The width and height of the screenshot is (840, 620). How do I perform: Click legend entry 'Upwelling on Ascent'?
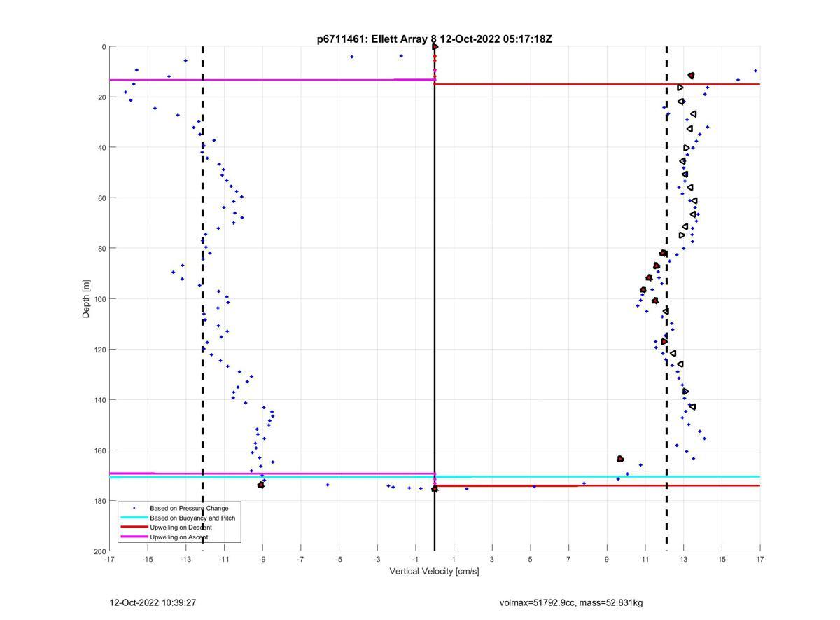click(x=178, y=537)
